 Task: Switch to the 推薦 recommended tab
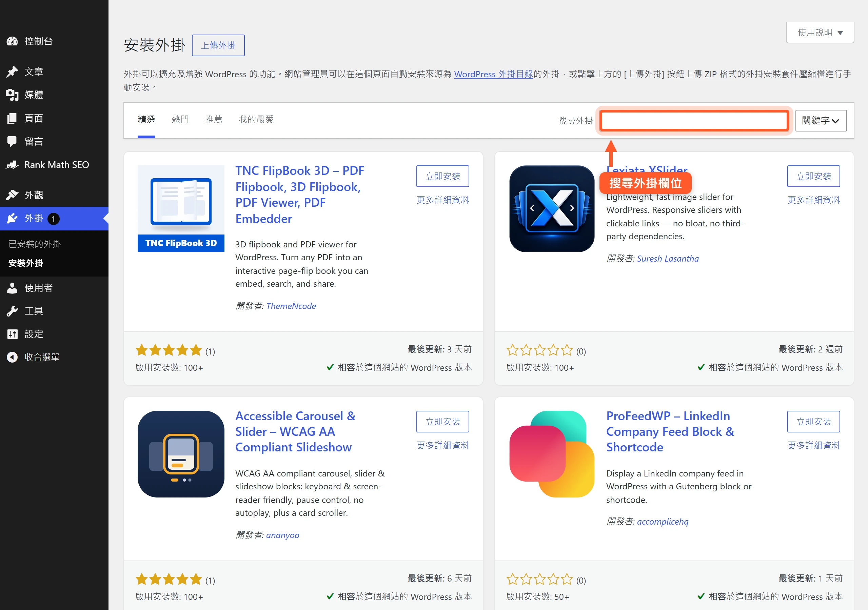click(214, 119)
